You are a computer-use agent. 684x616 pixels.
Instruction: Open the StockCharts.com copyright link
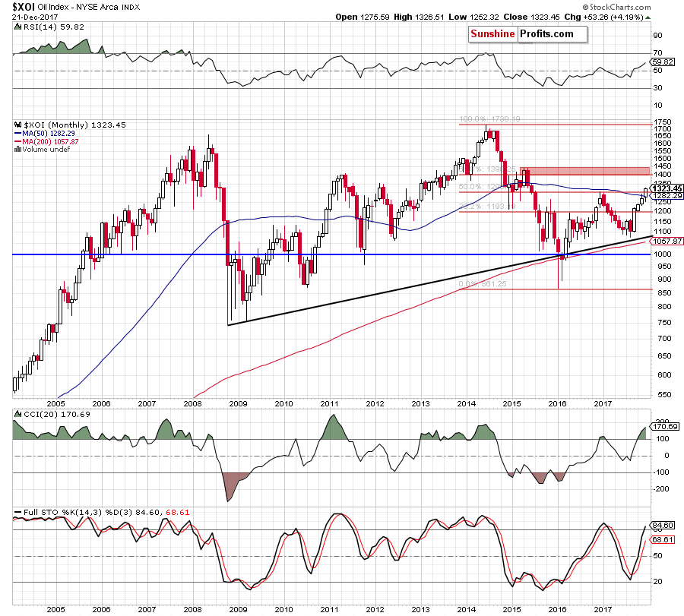pos(616,7)
